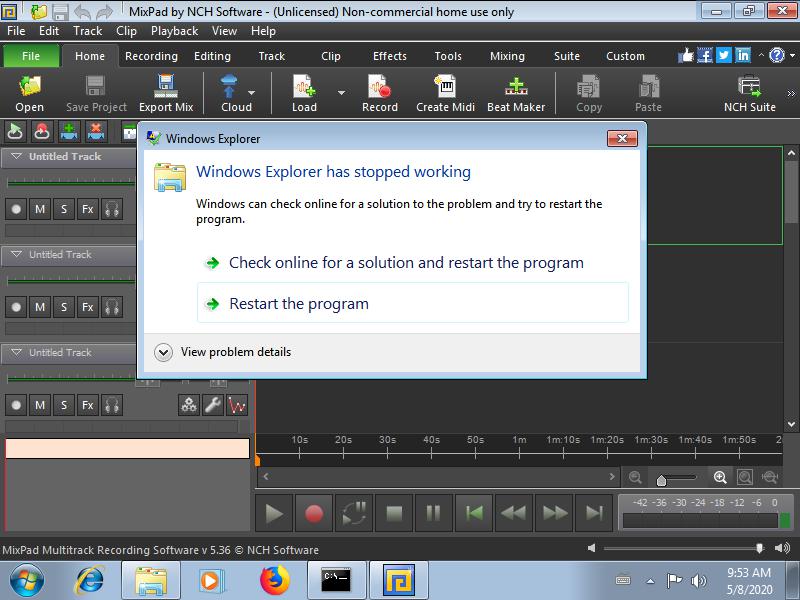Solo the middle Untitled Track
The image size is (800, 600).
pyautogui.click(x=64, y=307)
